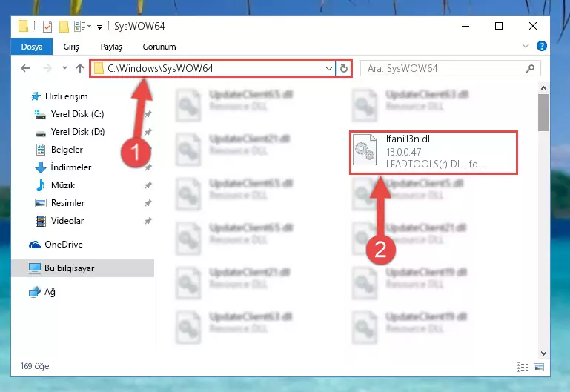This screenshot has width=570, height=392.
Task: Click the pin icon next to Videolar
Action: point(148,221)
